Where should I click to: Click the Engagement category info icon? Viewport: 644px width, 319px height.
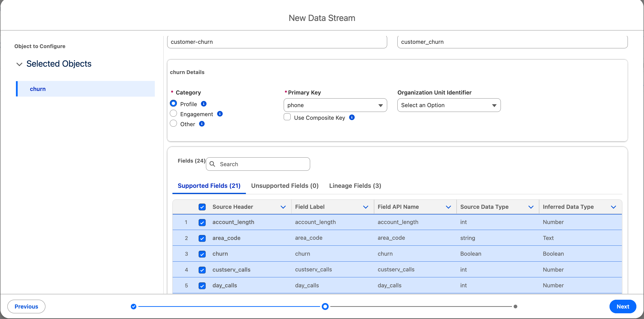(220, 114)
